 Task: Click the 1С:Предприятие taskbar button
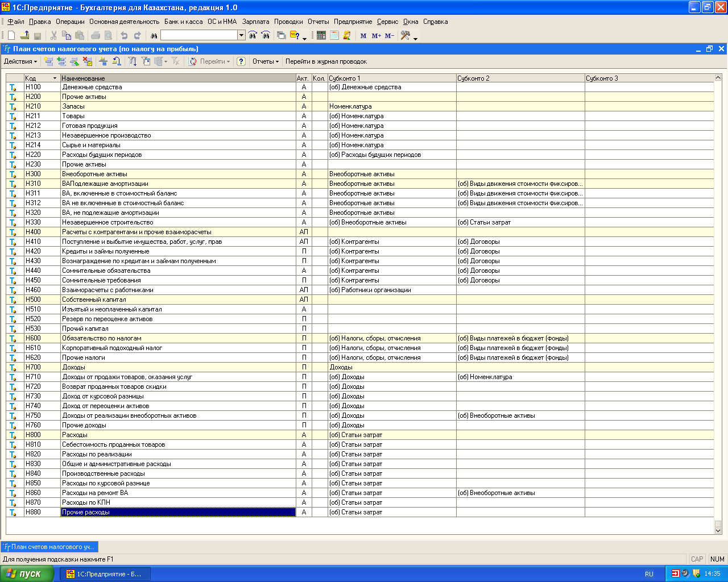coord(106,574)
